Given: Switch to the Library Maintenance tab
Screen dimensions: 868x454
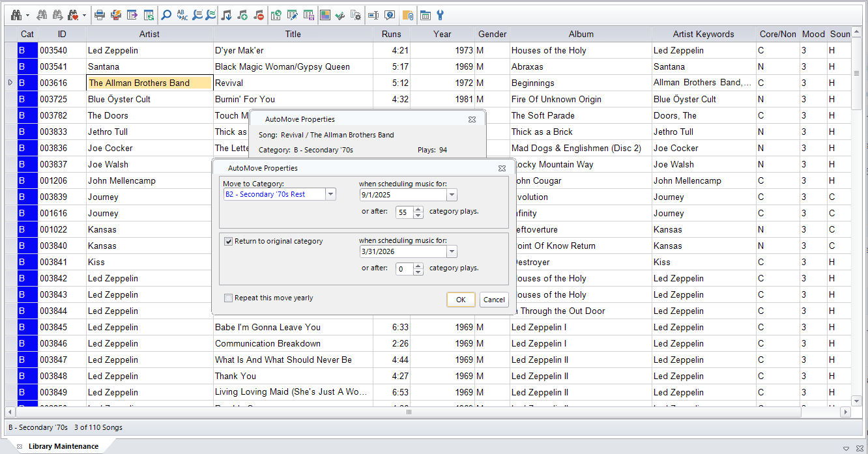Looking at the screenshot, I should [63, 446].
